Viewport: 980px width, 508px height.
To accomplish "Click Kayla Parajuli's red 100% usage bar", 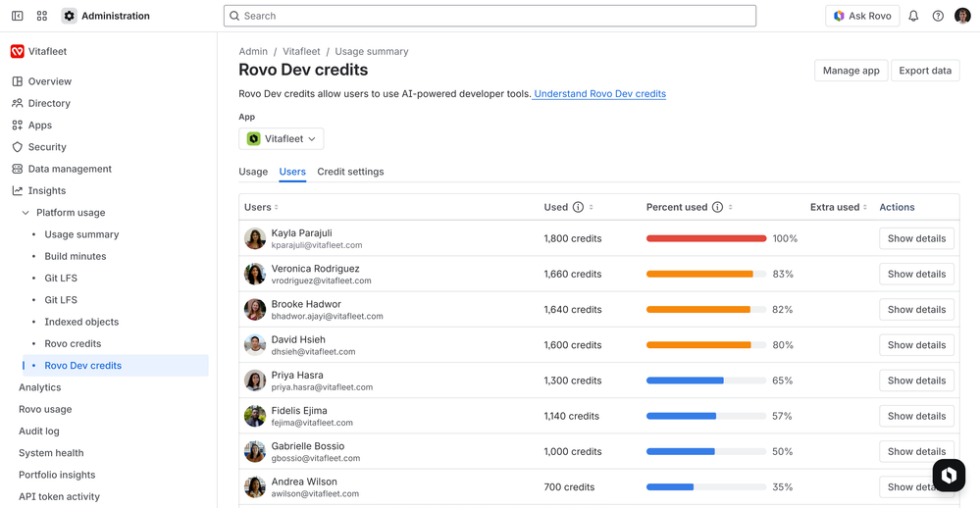I will (706, 238).
